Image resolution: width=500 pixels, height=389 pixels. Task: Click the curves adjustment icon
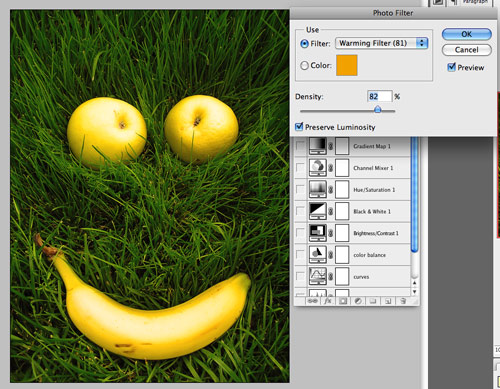(318, 276)
